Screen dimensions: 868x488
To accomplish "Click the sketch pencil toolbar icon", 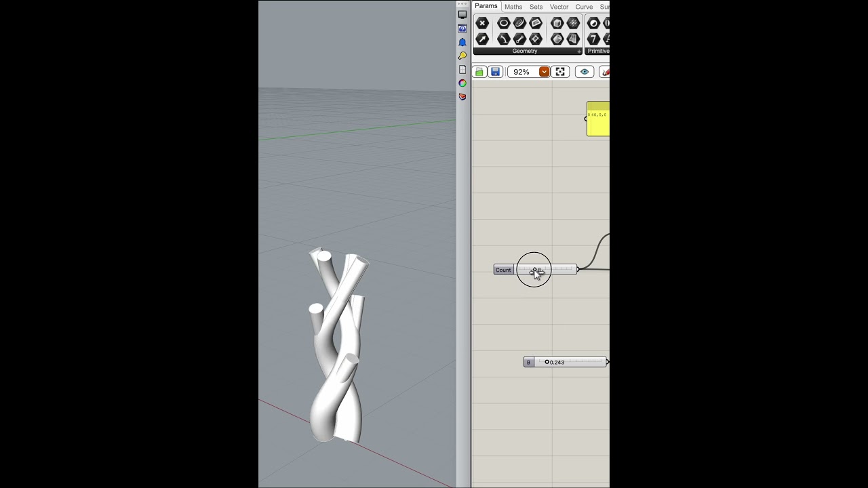I will click(x=605, y=72).
